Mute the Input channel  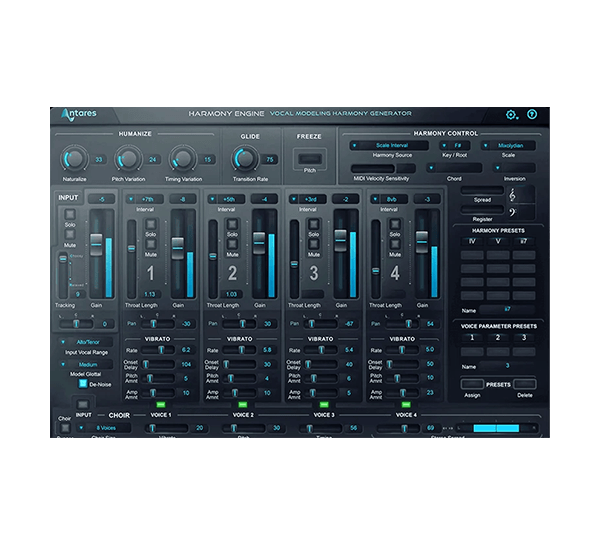coord(70,234)
